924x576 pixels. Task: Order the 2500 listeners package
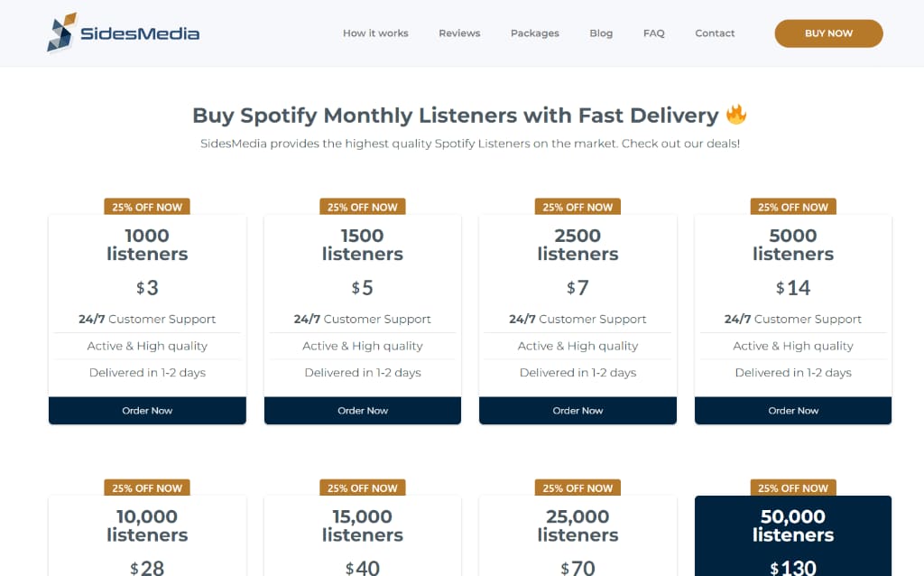coord(577,411)
